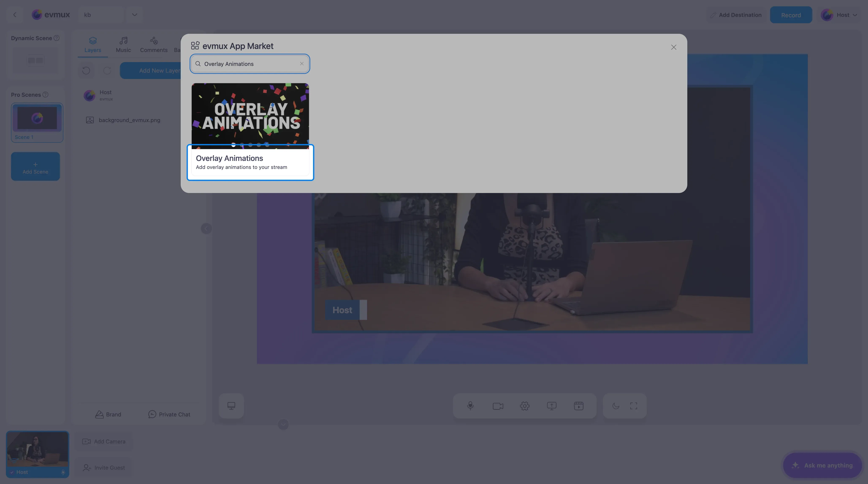
Task: Select the Scene 1 thumbnail
Action: coord(37,122)
